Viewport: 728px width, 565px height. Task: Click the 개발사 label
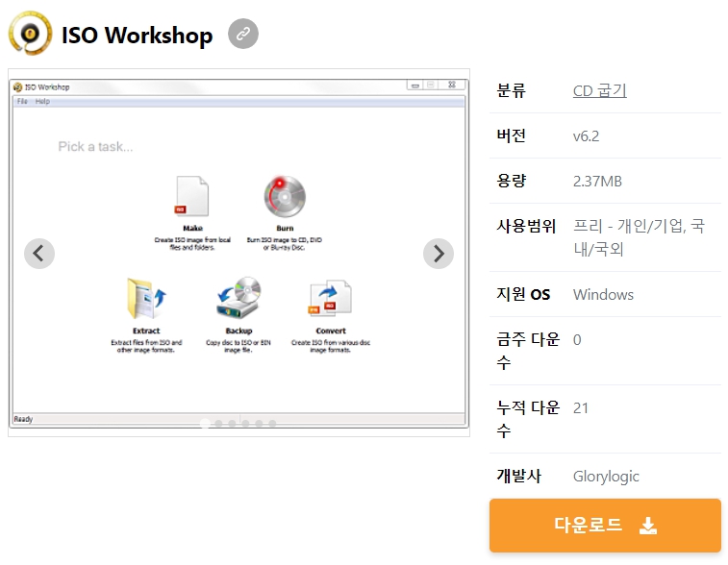click(x=518, y=476)
